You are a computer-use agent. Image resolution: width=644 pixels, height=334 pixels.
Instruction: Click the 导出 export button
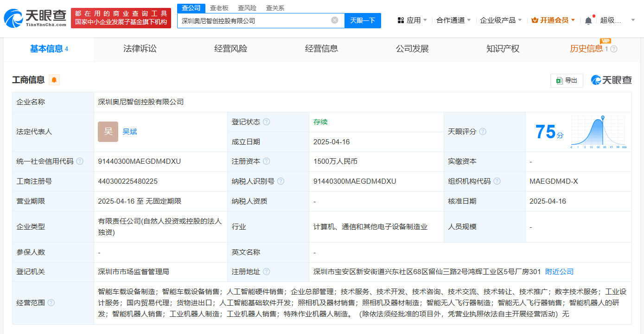[567, 80]
